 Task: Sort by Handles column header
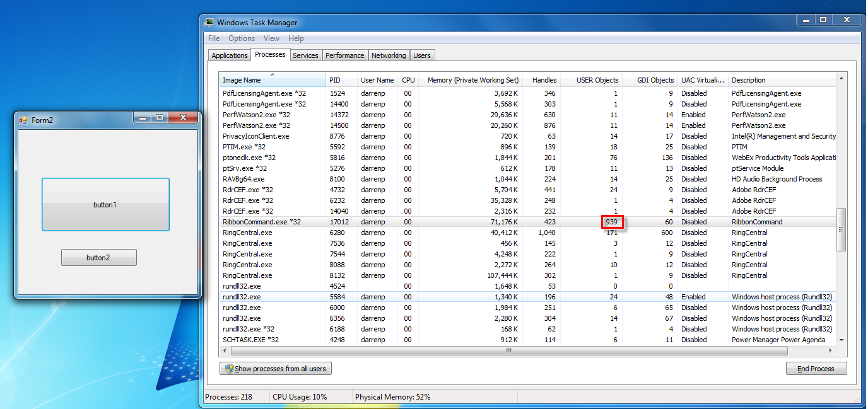(x=541, y=80)
